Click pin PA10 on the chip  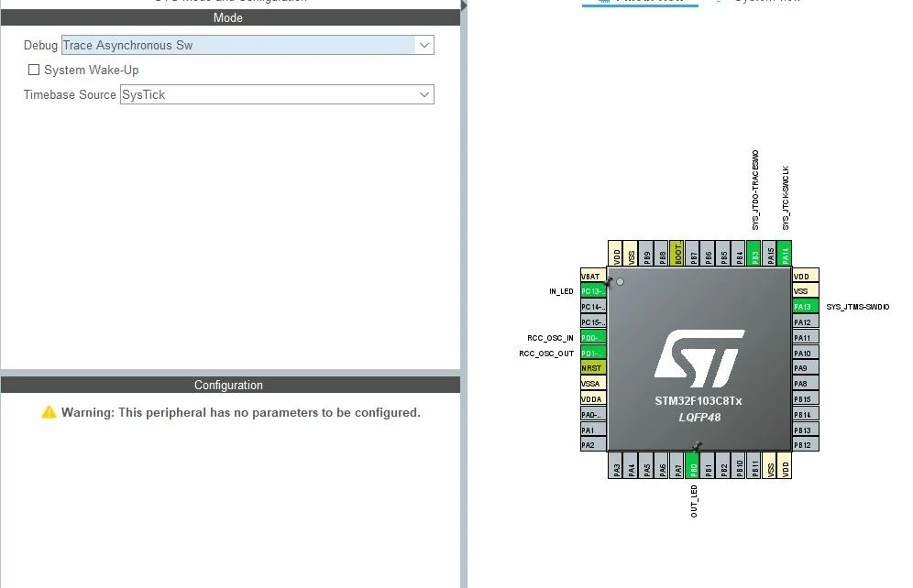(806, 353)
